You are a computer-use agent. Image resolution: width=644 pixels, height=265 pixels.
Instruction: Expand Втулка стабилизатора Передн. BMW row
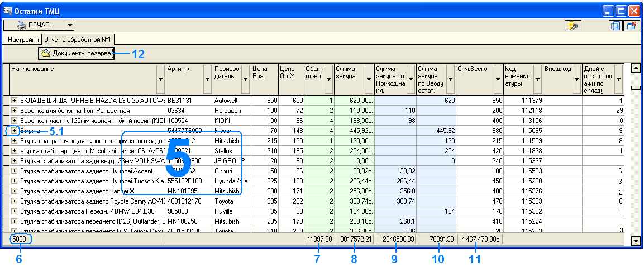click(15, 211)
